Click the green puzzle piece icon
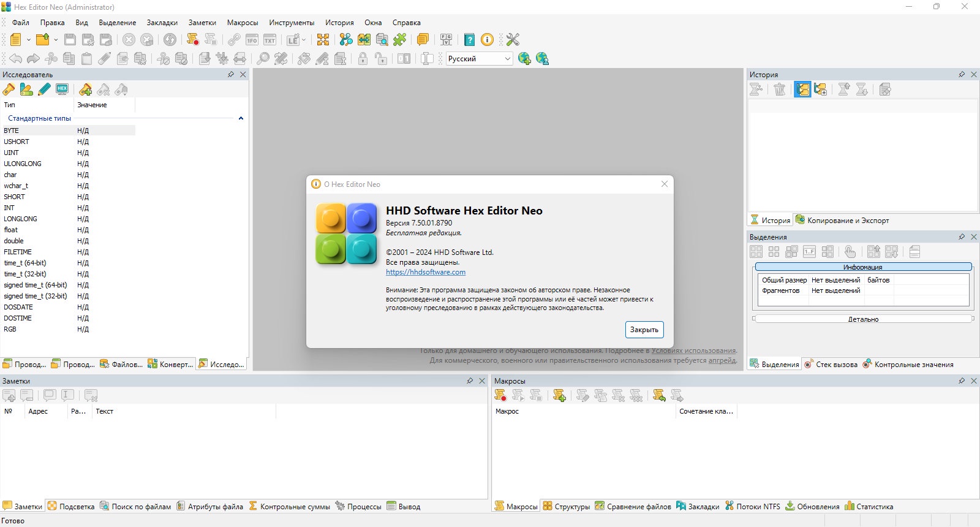The height and width of the screenshot is (527, 980). (399, 40)
